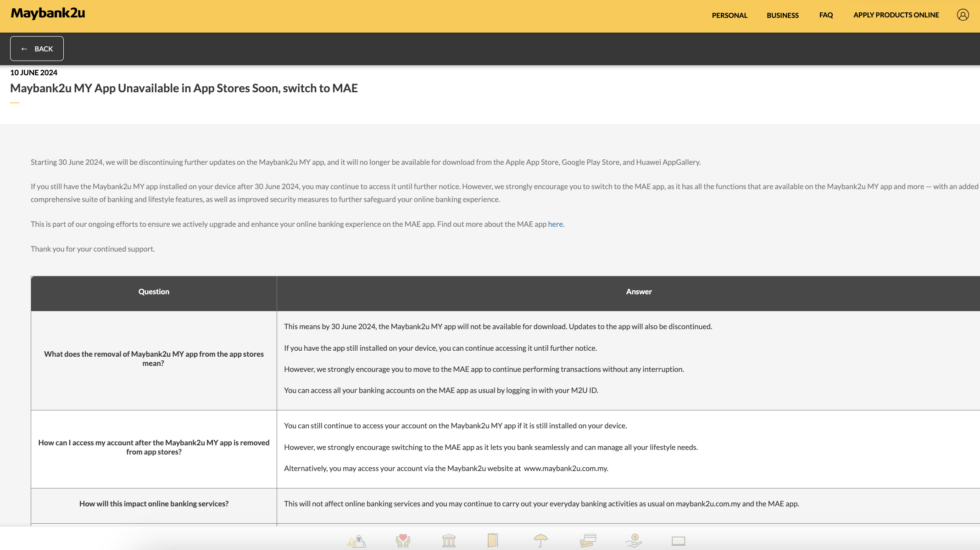Click the Question column header

154,292
